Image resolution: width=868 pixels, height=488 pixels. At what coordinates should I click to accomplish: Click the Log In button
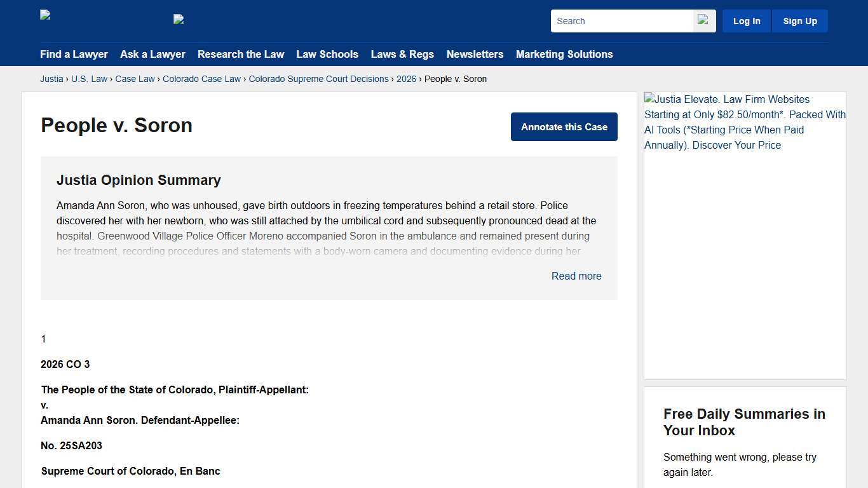747,20
